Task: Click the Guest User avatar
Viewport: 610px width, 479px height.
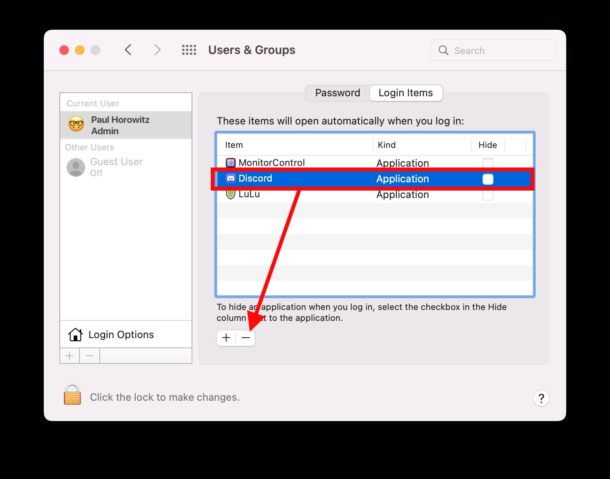Action: pos(76,167)
